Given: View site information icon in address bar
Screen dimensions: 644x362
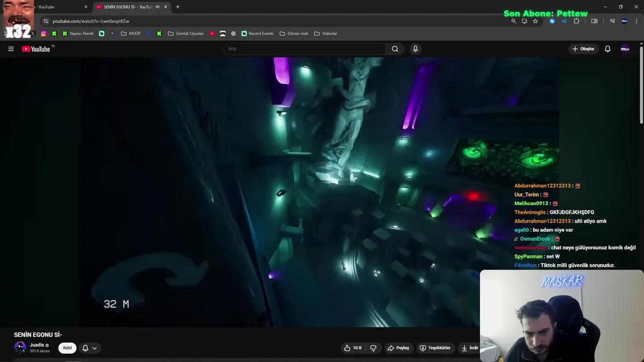Looking at the screenshot, I should 46,21.
